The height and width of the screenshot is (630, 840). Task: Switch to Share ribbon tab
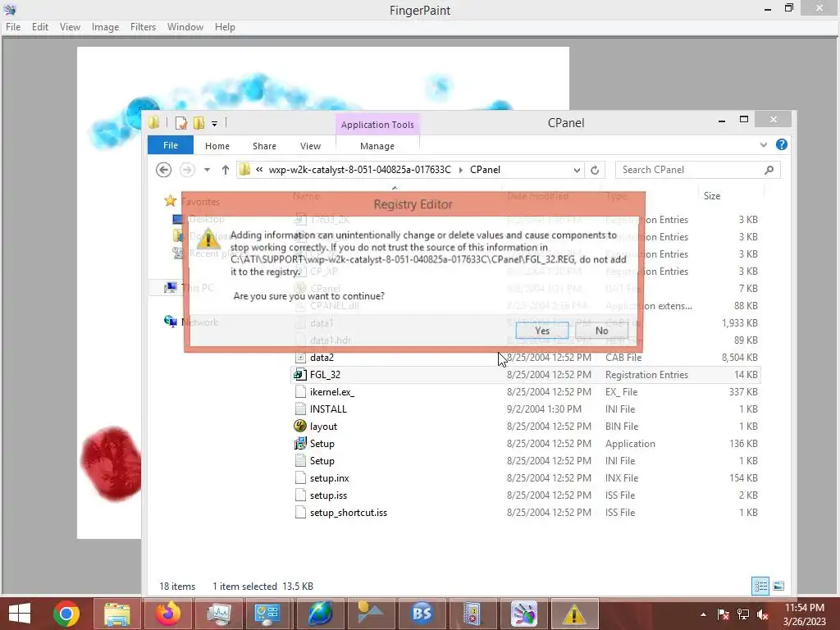click(x=265, y=146)
